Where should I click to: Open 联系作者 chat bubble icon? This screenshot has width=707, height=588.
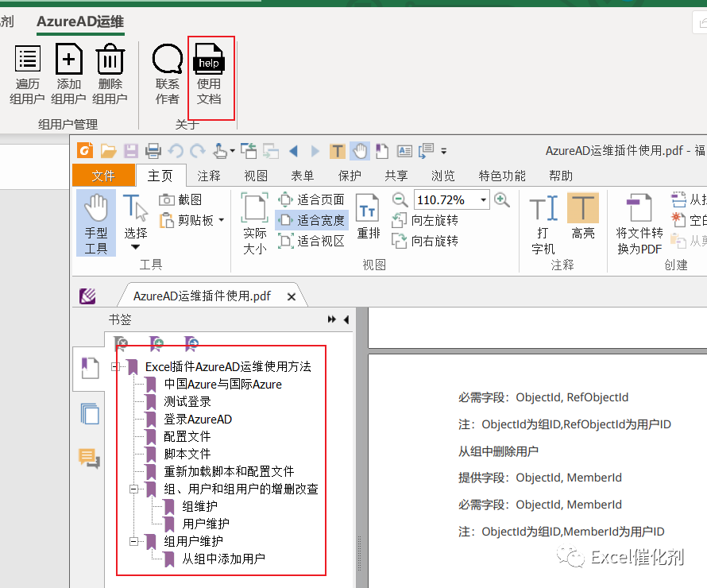coord(168,59)
